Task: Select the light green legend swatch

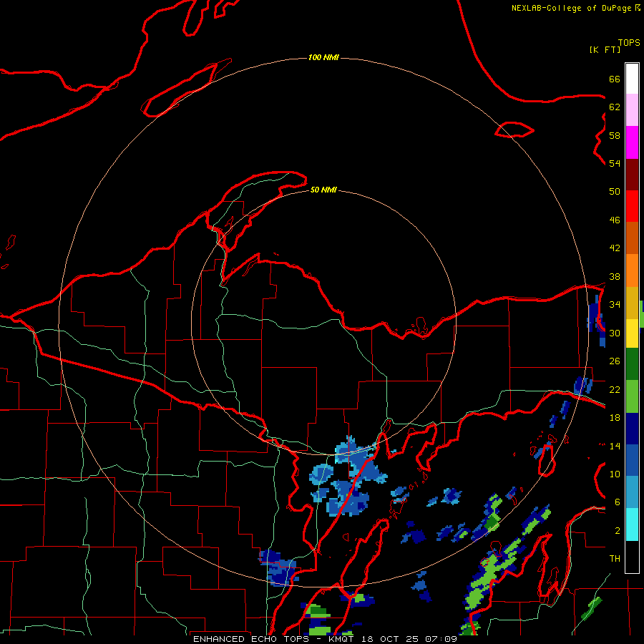Action: pyautogui.click(x=632, y=396)
